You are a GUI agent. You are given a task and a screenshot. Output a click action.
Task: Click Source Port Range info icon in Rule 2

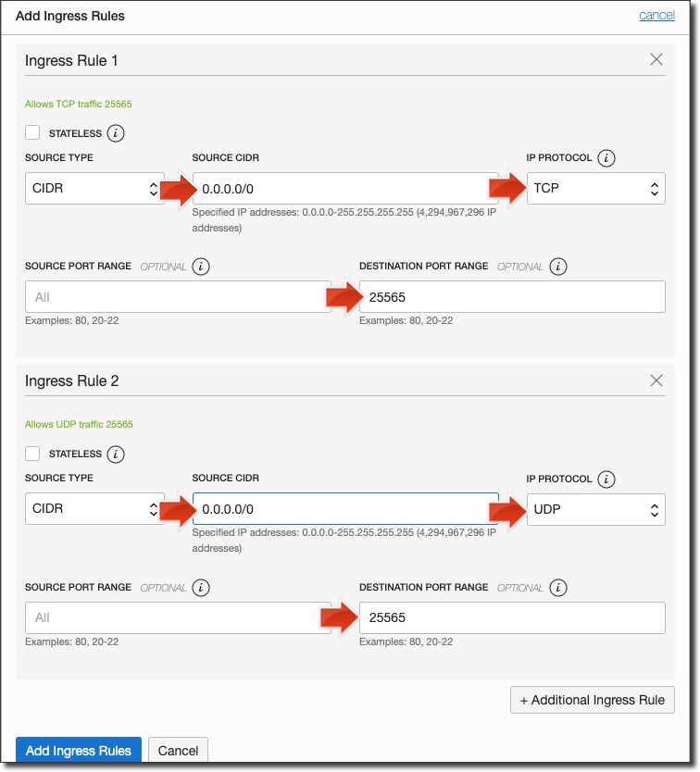point(201,588)
